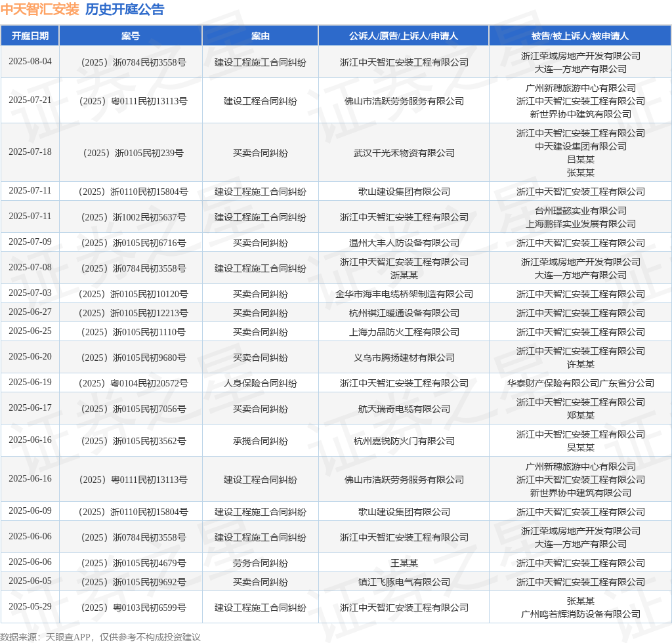Click defendant 台州璟懿实业有限公司
The height and width of the screenshot is (643, 672).
pos(580,211)
